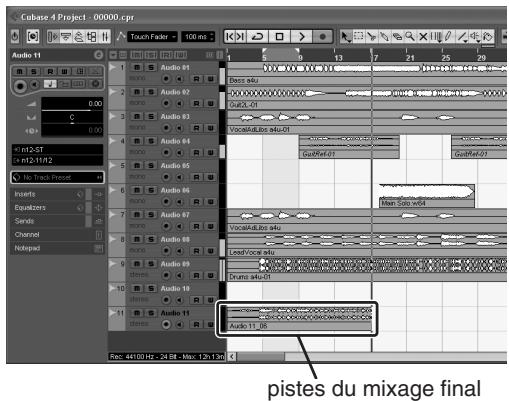This screenshot has width=509, height=401.
Task: Select the last tool in the toolbar
Action: [x=488, y=36]
